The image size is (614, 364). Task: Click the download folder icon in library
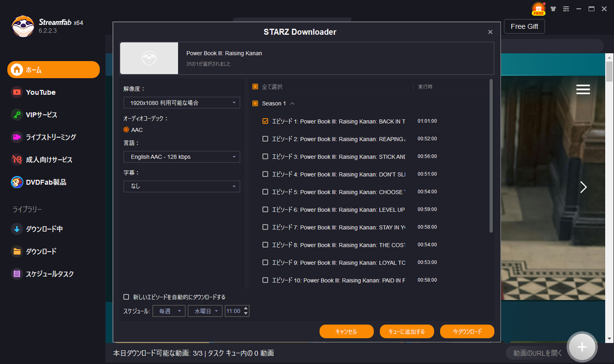pyautogui.click(x=17, y=252)
